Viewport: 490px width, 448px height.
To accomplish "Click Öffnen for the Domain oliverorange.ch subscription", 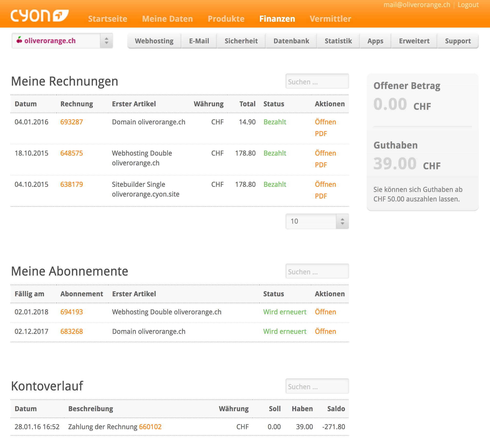I will pyautogui.click(x=325, y=331).
